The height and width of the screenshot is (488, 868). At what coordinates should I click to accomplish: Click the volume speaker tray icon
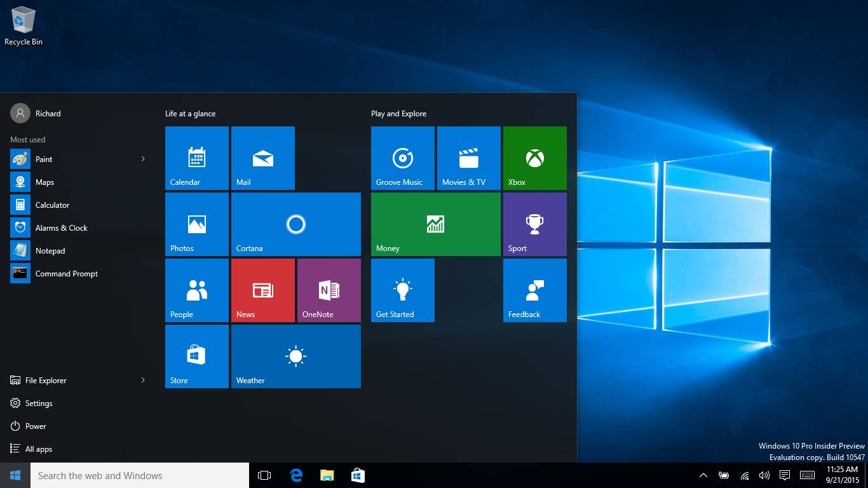764,475
